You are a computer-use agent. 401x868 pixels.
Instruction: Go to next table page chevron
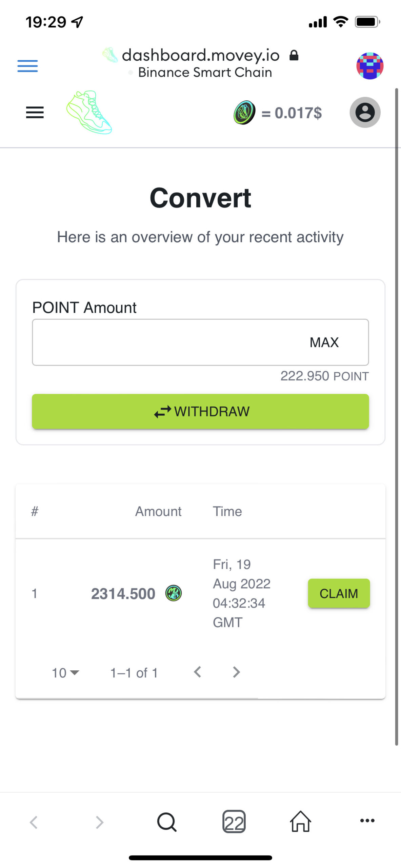[x=236, y=672]
